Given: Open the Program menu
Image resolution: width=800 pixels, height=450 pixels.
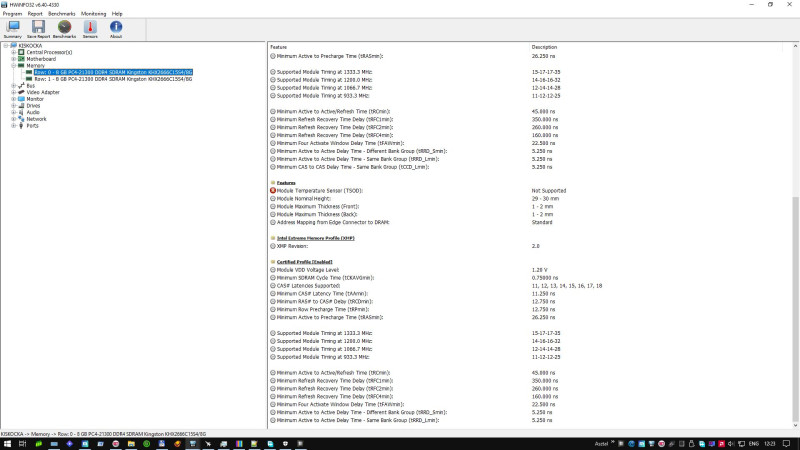Looking at the screenshot, I should (12, 14).
